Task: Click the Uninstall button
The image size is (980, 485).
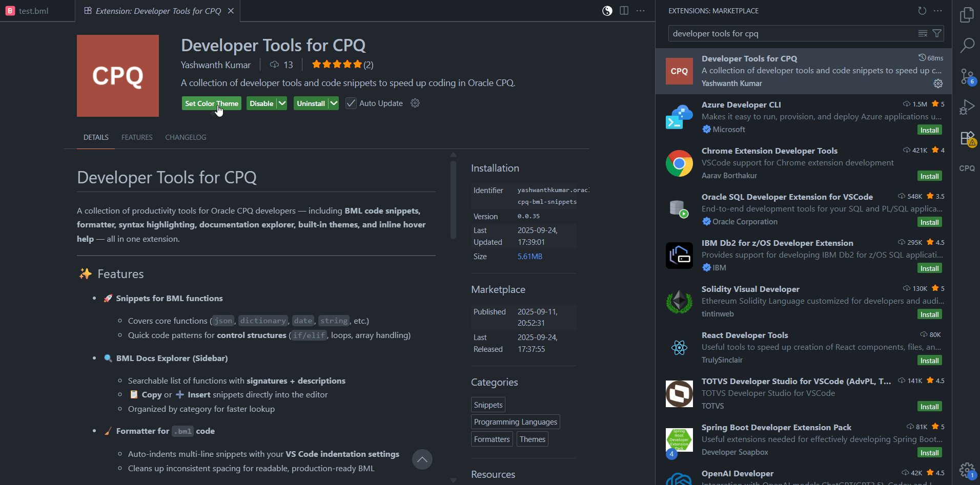Action: (311, 103)
